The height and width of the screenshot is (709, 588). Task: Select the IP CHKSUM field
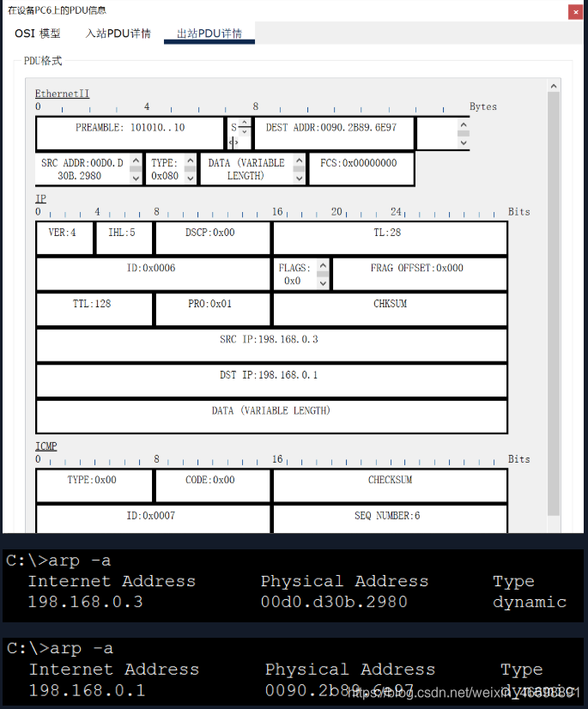390,309
